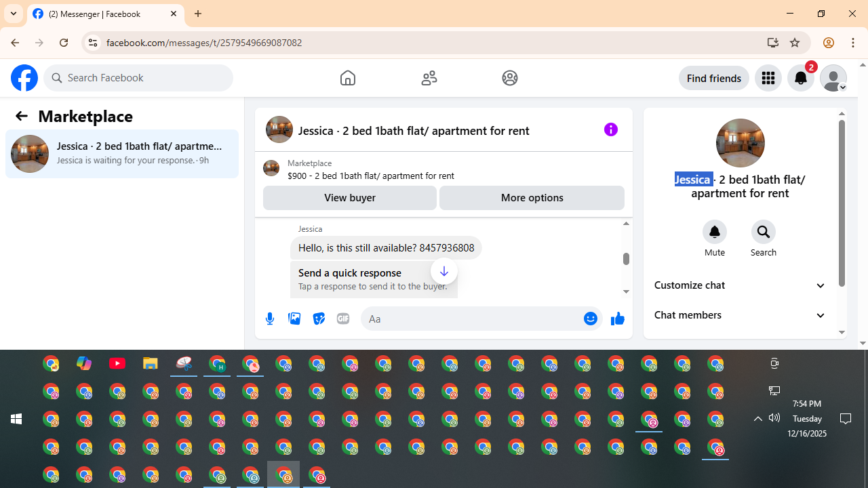This screenshot has height=488, width=868.
Task: Open the $900 apartment listing link
Action: pos(371,176)
